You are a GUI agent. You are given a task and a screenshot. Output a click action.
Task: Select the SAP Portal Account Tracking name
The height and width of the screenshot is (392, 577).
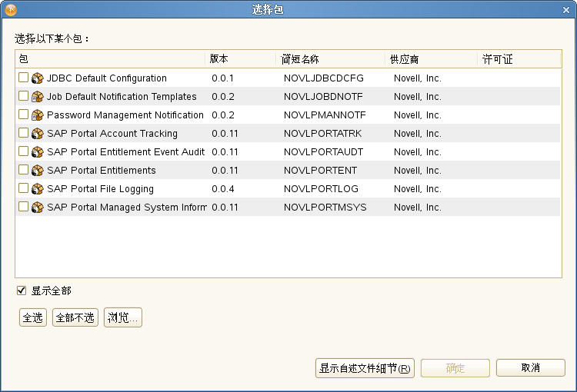(112, 133)
